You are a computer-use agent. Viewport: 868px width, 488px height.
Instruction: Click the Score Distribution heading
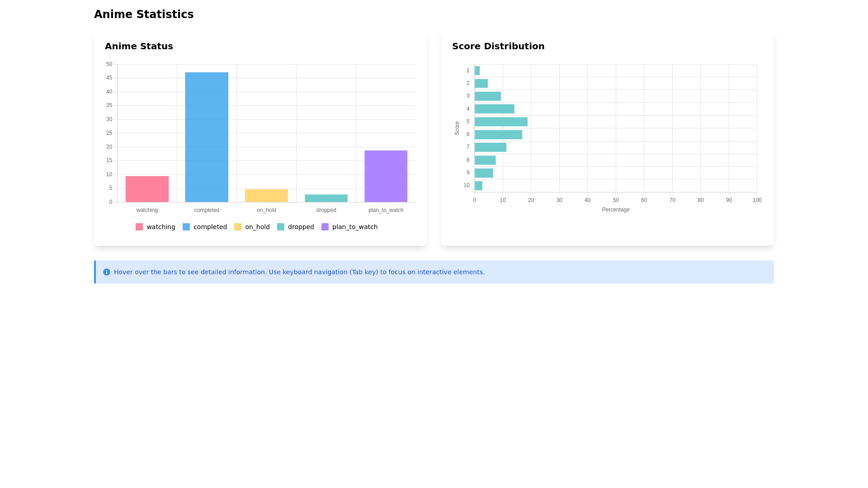(498, 46)
